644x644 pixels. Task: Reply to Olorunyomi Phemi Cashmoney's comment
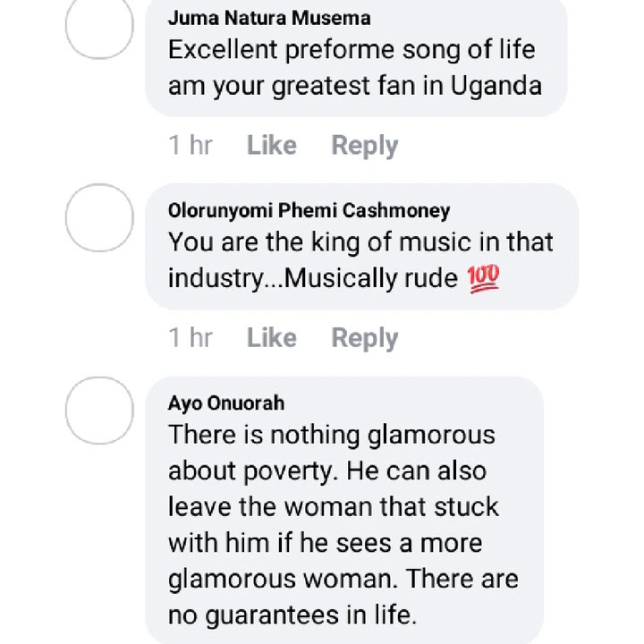(365, 338)
